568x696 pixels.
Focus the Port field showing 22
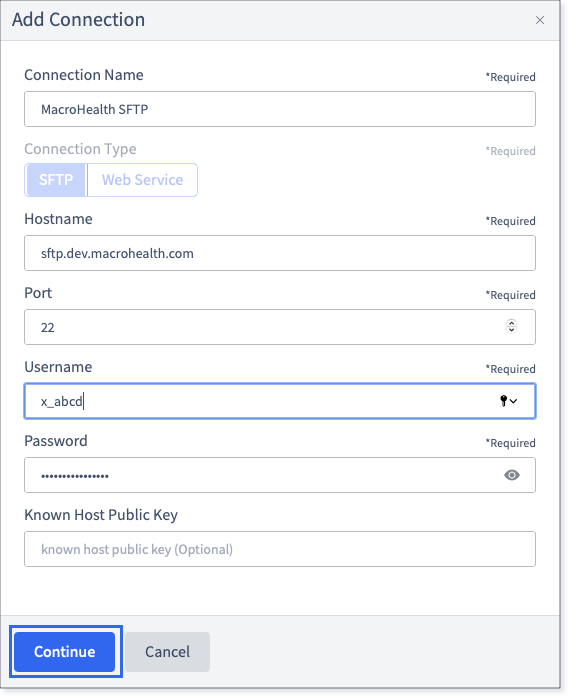tap(280, 327)
